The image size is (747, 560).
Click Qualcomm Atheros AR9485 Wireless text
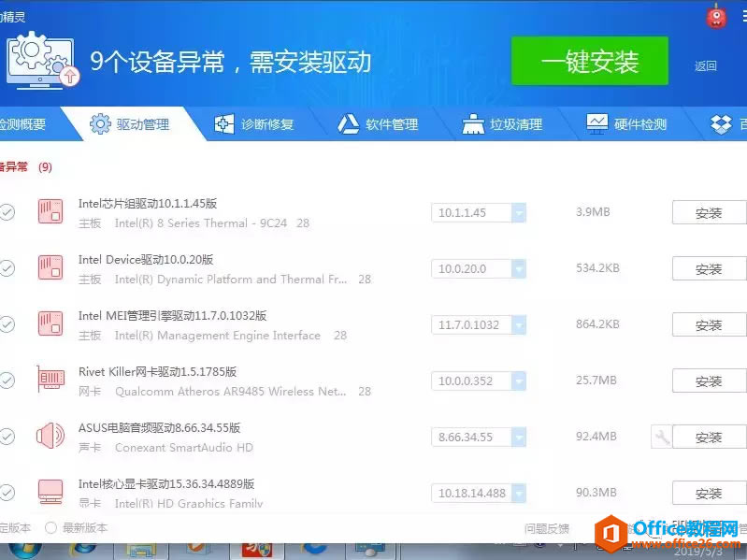coord(231,392)
